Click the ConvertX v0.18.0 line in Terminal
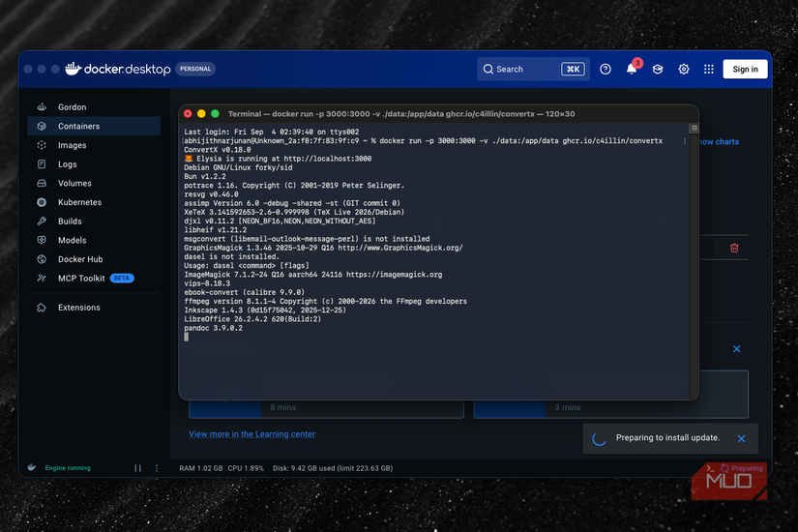The width and height of the screenshot is (798, 532). tap(218, 150)
